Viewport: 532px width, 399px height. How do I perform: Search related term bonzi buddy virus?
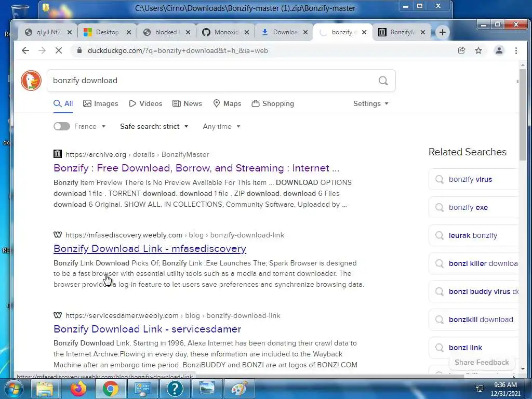pyautogui.click(x=474, y=291)
